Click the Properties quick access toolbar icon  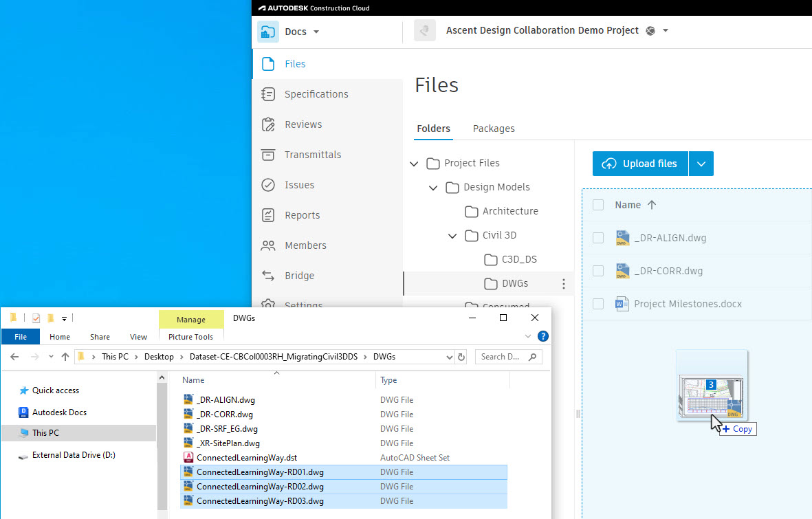(x=36, y=318)
